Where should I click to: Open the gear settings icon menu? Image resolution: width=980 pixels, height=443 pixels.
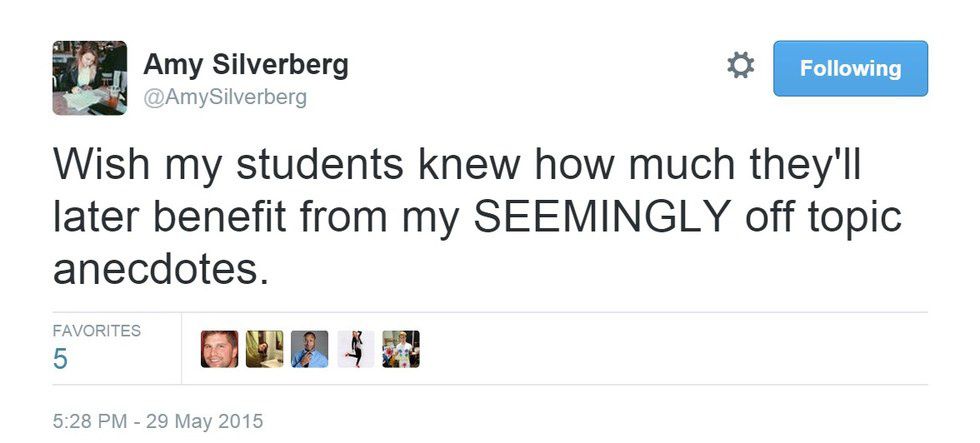740,67
